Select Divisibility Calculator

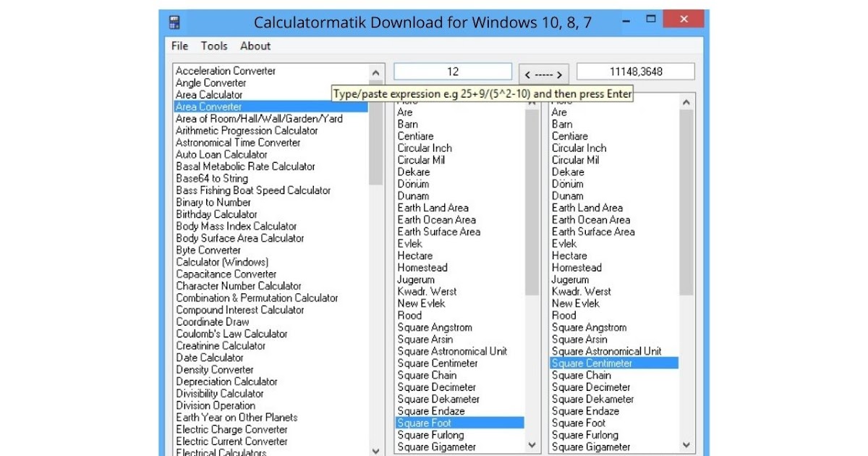[220, 393]
